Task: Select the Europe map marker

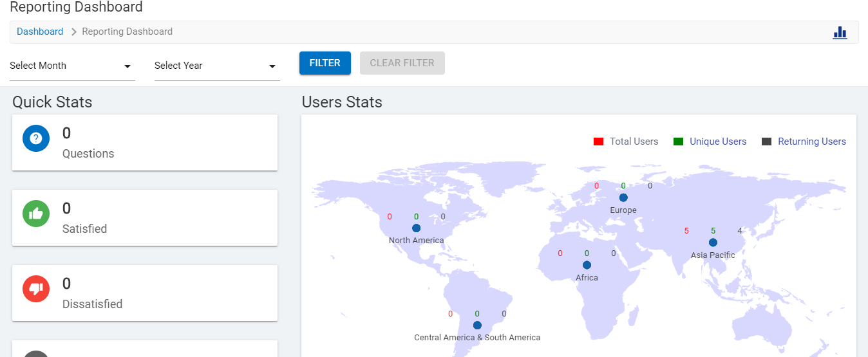Action: 623,198
